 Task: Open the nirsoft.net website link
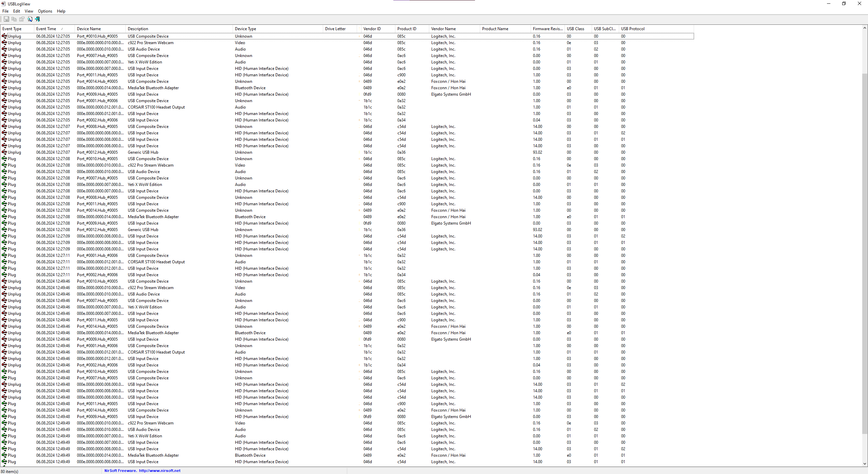point(159,471)
